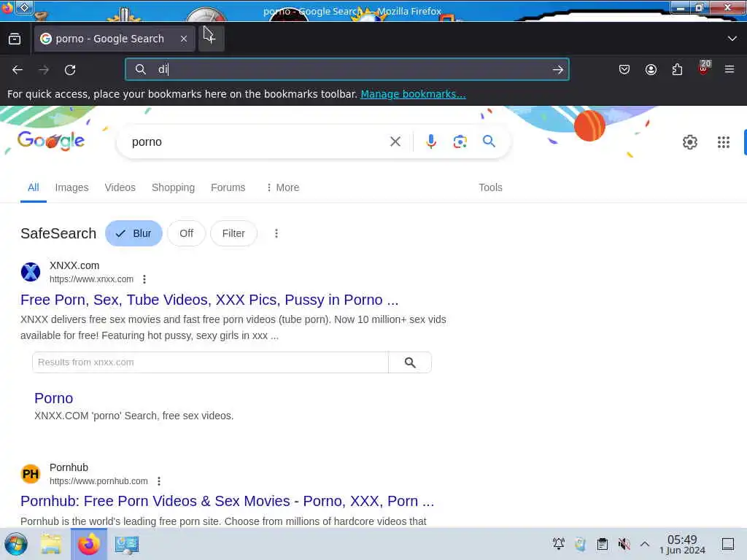Switch to the Shopping tab
747x560 pixels.
click(173, 187)
